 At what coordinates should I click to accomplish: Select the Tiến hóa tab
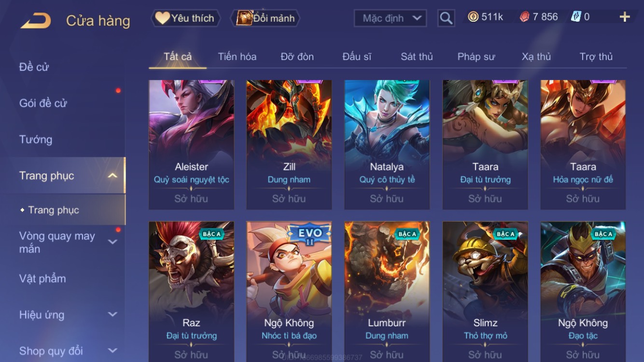(x=237, y=56)
